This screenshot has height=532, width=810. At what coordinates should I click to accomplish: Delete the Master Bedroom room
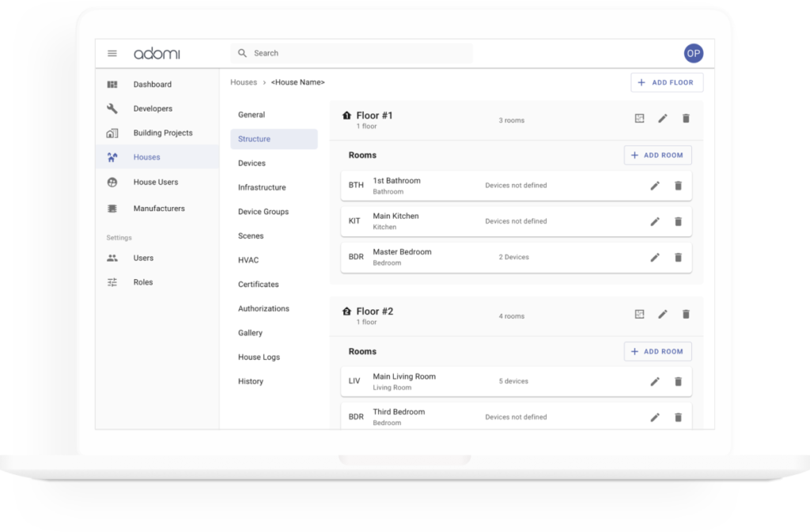678,257
